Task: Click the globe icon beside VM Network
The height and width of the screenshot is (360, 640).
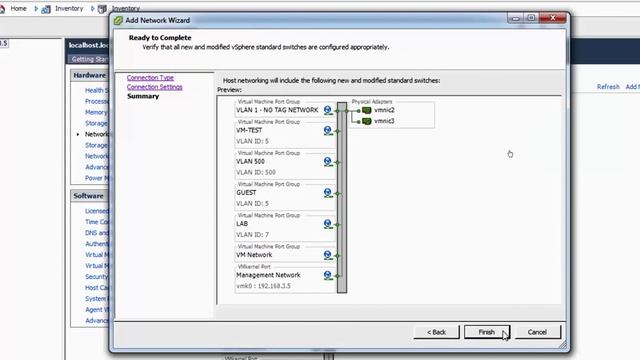Action: point(328,255)
